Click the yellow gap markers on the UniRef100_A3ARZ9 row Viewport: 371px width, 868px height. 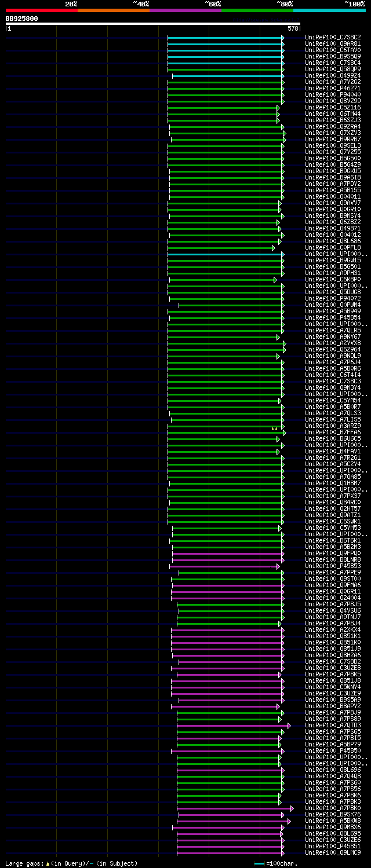pyautogui.click(x=274, y=428)
